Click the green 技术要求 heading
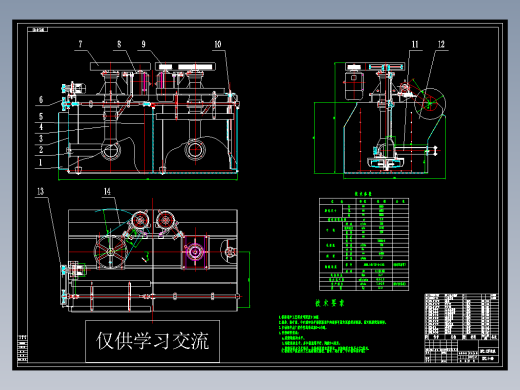The width and height of the screenshot is (520, 390). coord(330,303)
